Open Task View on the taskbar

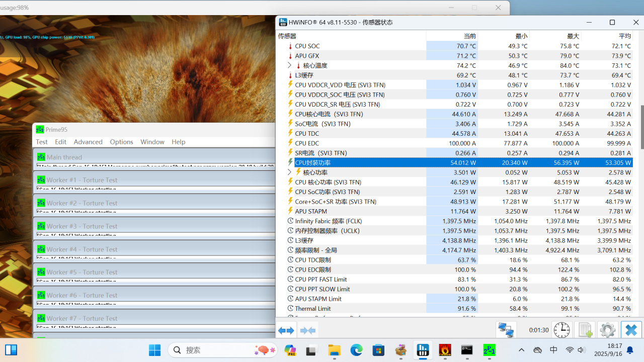(x=311, y=350)
